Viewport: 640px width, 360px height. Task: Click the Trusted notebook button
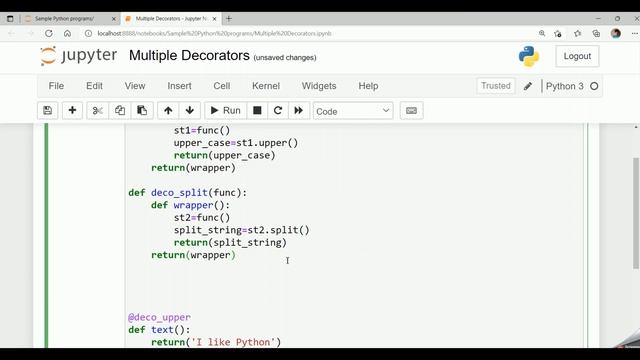click(496, 86)
